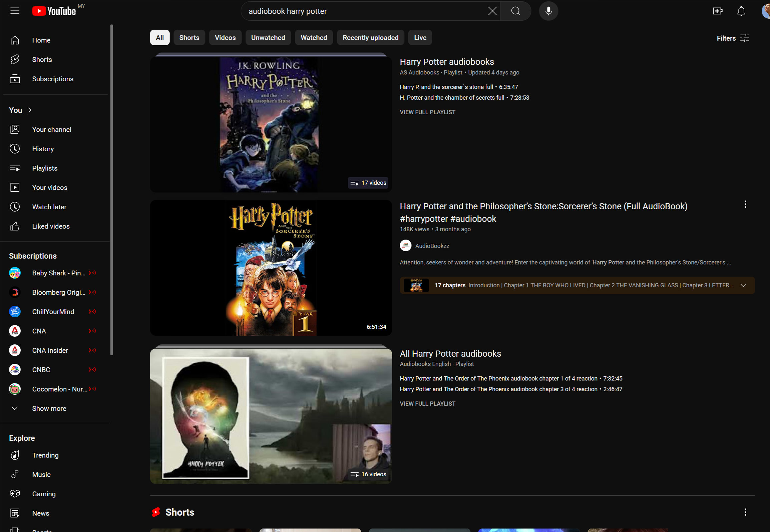This screenshot has width=770, height=532.
Task: Open the History page
Action: coord(43,149)
